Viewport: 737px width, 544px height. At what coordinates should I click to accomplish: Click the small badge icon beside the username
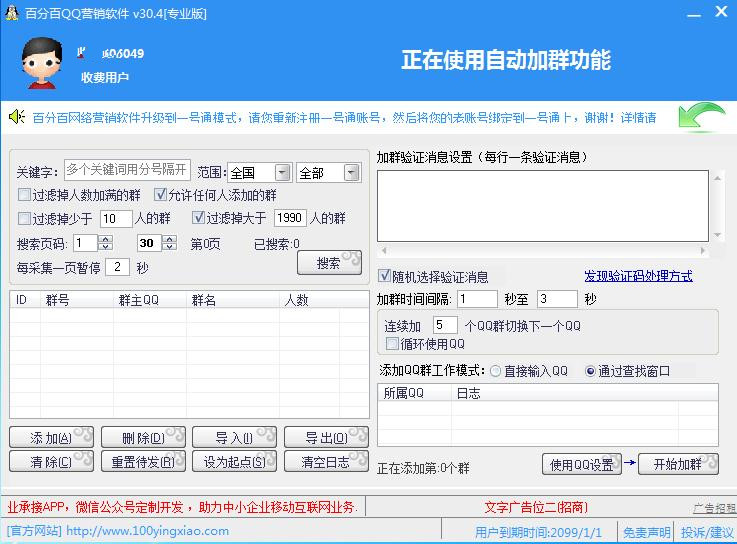coord(81,53)
